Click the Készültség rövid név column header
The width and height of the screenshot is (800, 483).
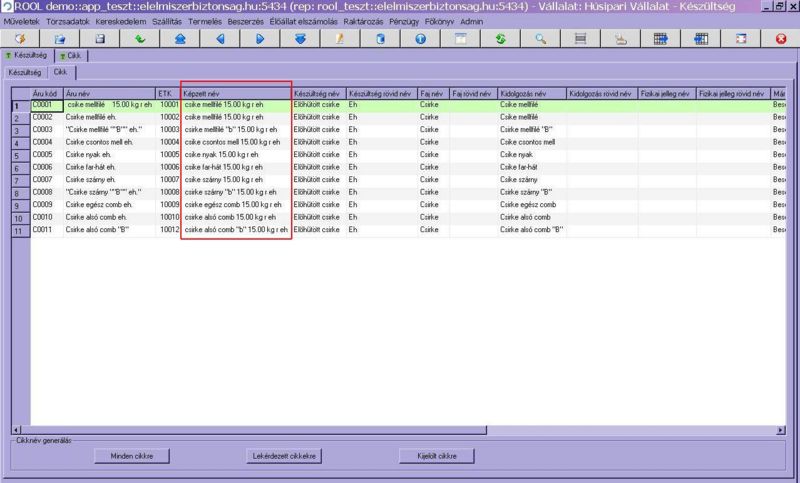[x=382, y=94]
